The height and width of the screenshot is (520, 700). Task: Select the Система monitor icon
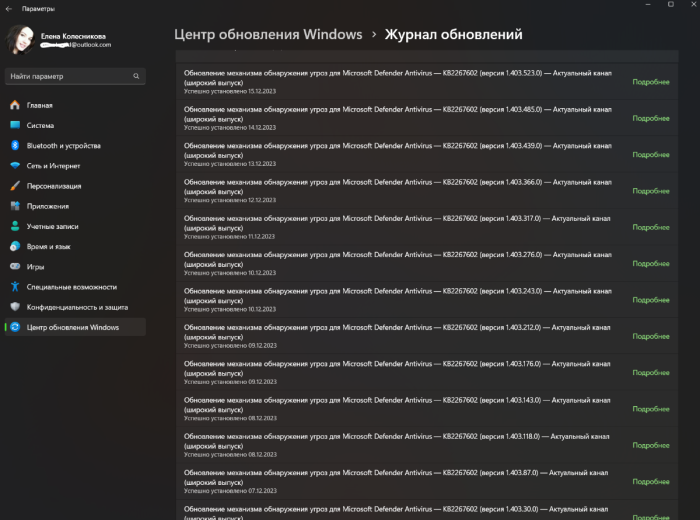[15, 125]
